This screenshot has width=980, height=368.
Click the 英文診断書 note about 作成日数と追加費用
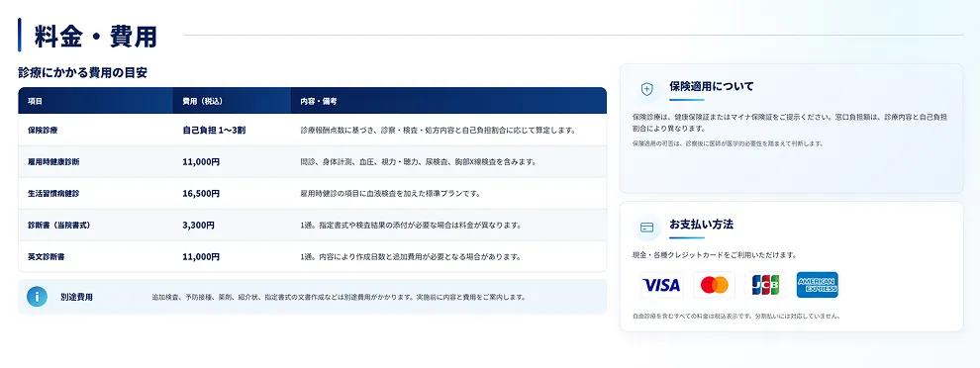[x=411, y=257]
